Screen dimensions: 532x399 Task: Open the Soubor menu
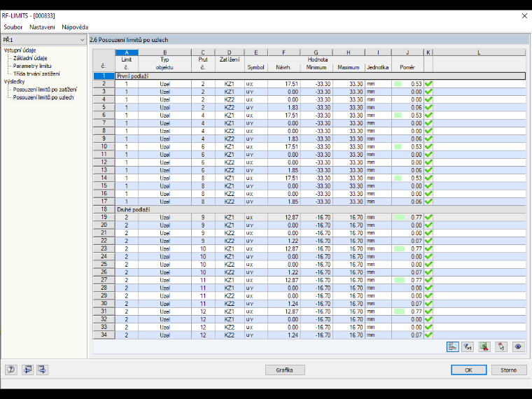pos(13,27)
